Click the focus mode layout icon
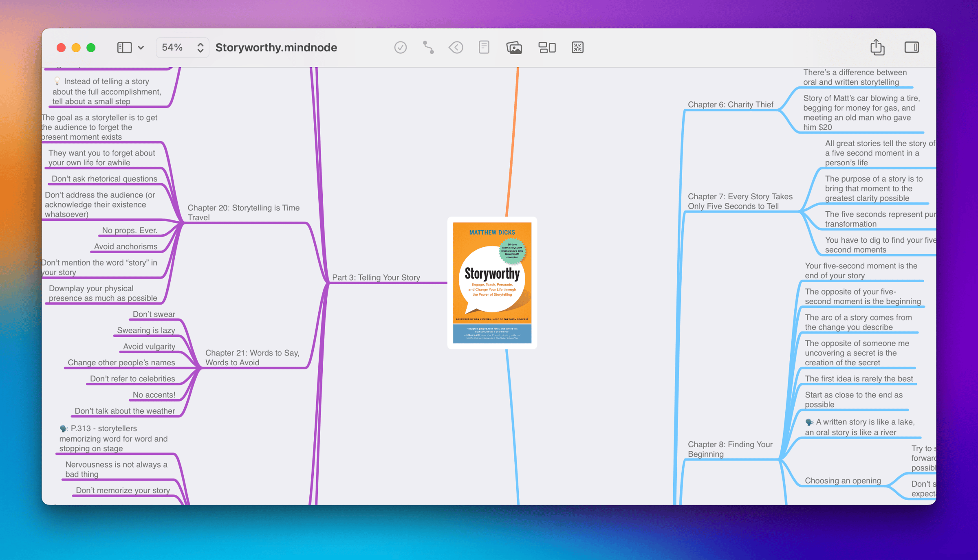 (x=547, y=48)
